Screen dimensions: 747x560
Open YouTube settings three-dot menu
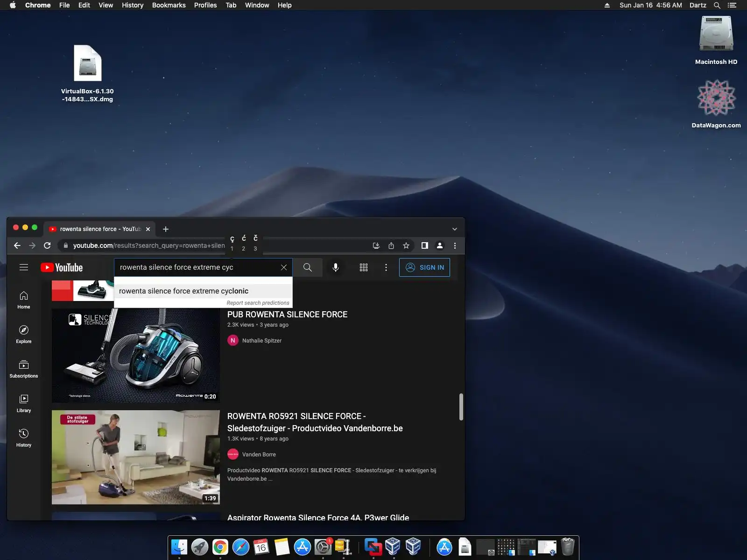pyautogui.click(x=386, y=267)
